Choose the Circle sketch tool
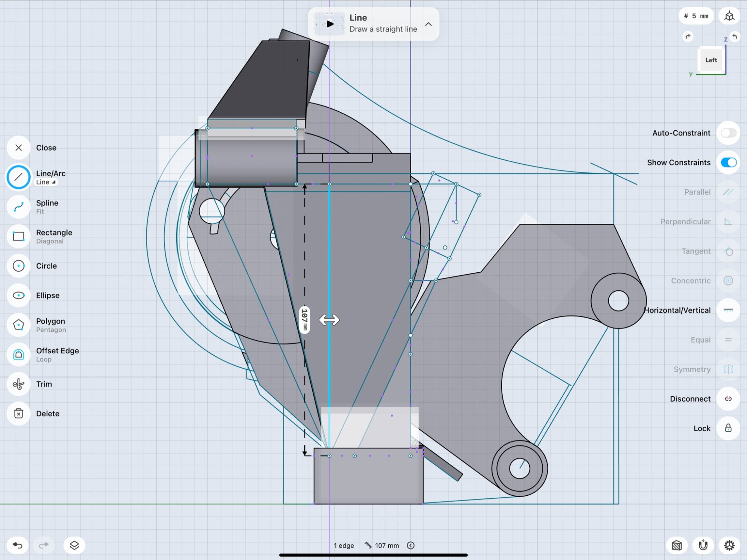747x560 pixels. point(18,266)
